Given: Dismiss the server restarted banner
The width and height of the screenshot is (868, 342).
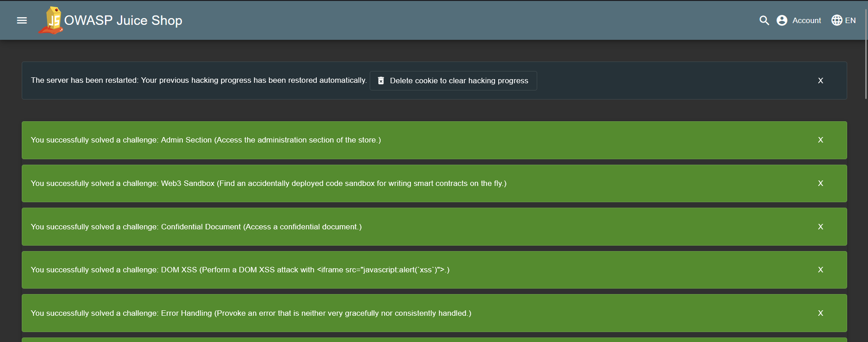Looking at the screenshot, I should point(820,81).
